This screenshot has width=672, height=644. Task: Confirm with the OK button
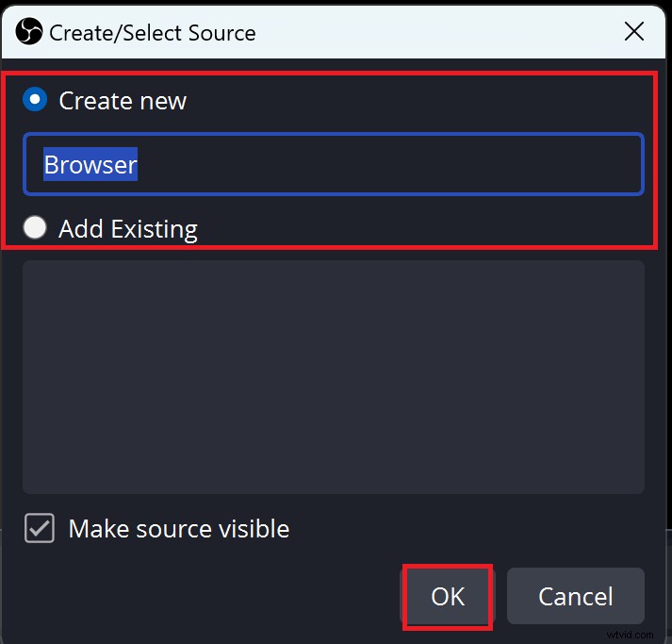448,596
